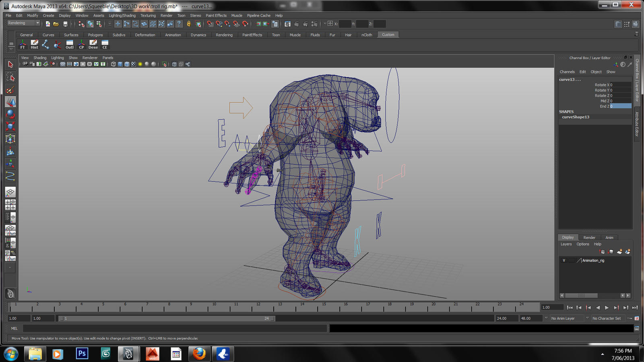644x362 pixels.
Task: Click the question mark help icon
Action: pyautogui.click(x=179, y=24)
